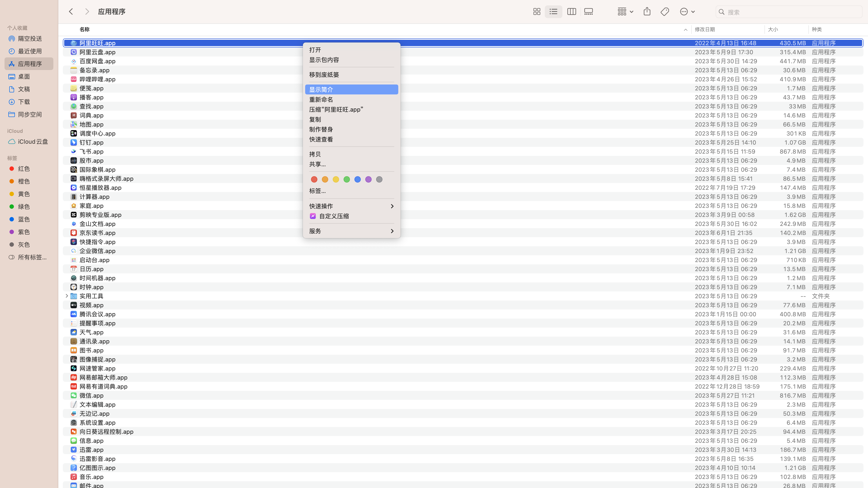The height and width of the screenshot is (488, 868).
Task: Switch to column view
Action: point(571,12)
